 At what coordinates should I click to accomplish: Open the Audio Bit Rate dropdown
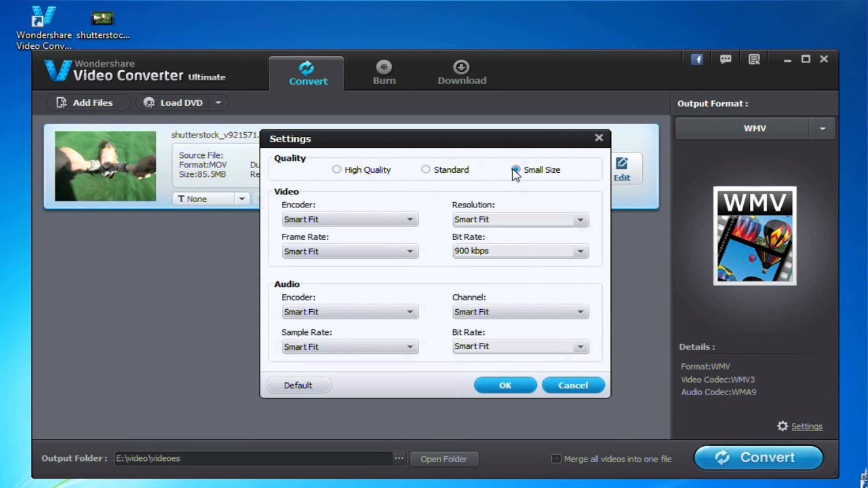click(x=520, y=346)
